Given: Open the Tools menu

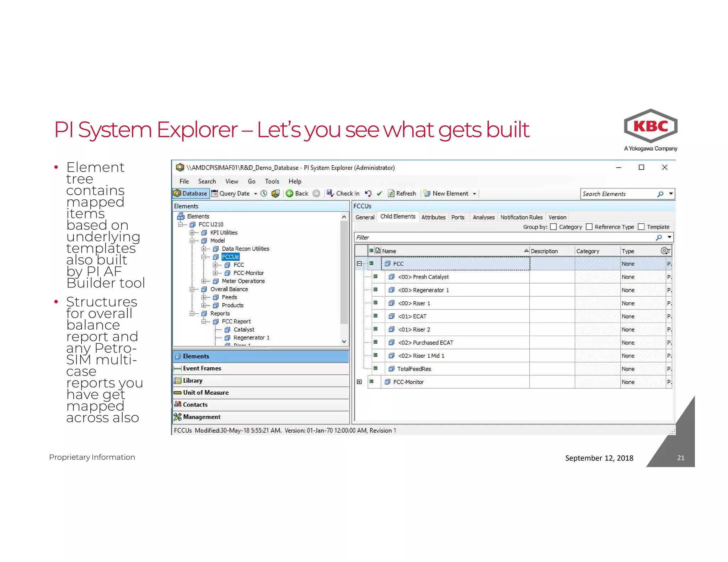Looking at the screenshot, I should (272, 181).
